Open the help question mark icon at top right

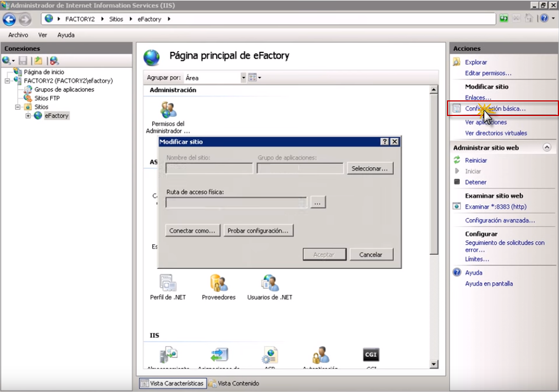(x=545, y=18)
